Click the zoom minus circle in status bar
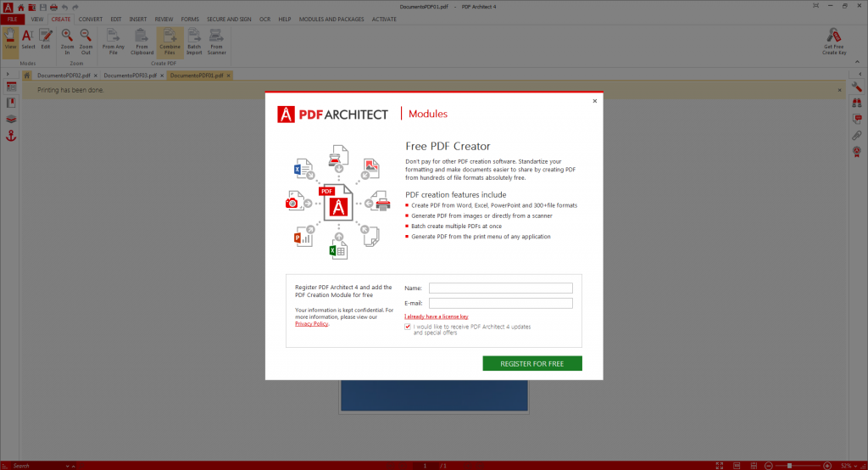868x470 pixels. tap(768, 466)
